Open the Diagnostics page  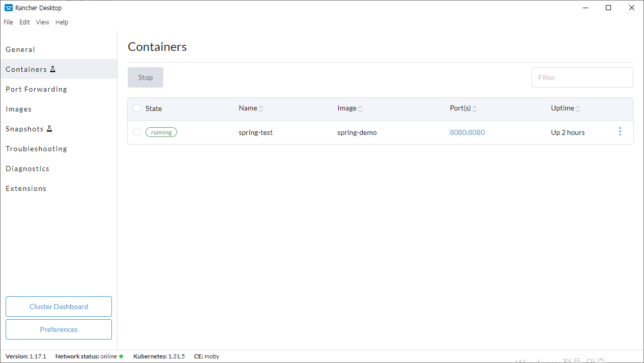(x=58, y=169)
